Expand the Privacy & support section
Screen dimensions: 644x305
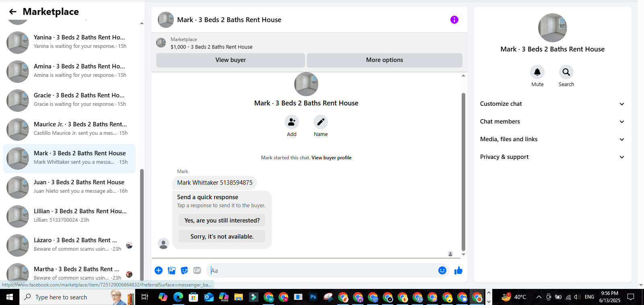[552, 157]
